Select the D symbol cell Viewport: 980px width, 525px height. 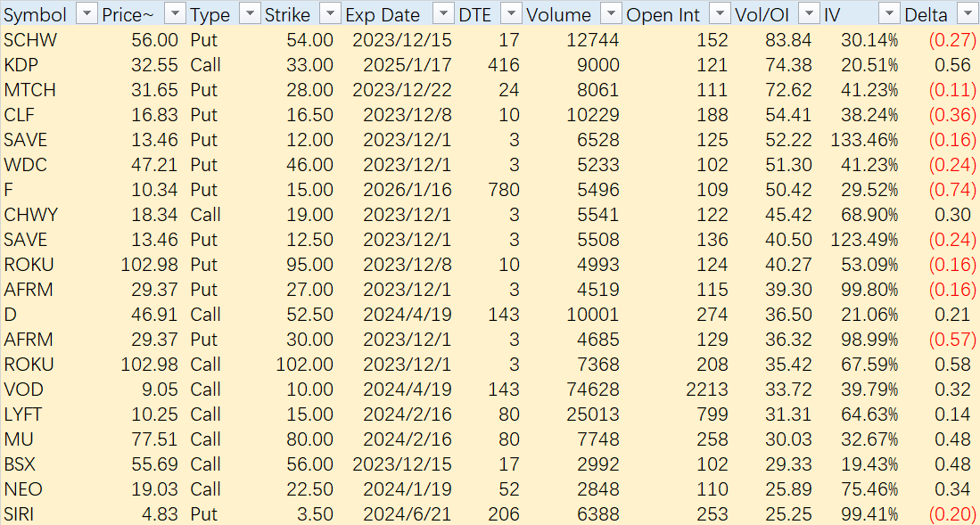[x=10, y=315]
